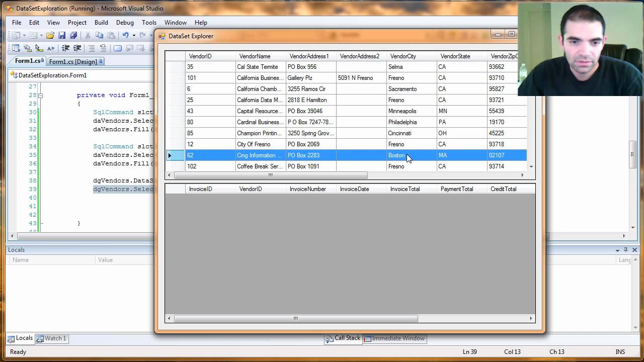Viewport: 644px width, 362px height.
Task: Click the New Project toolbar icon
Action: click(16, 35)
